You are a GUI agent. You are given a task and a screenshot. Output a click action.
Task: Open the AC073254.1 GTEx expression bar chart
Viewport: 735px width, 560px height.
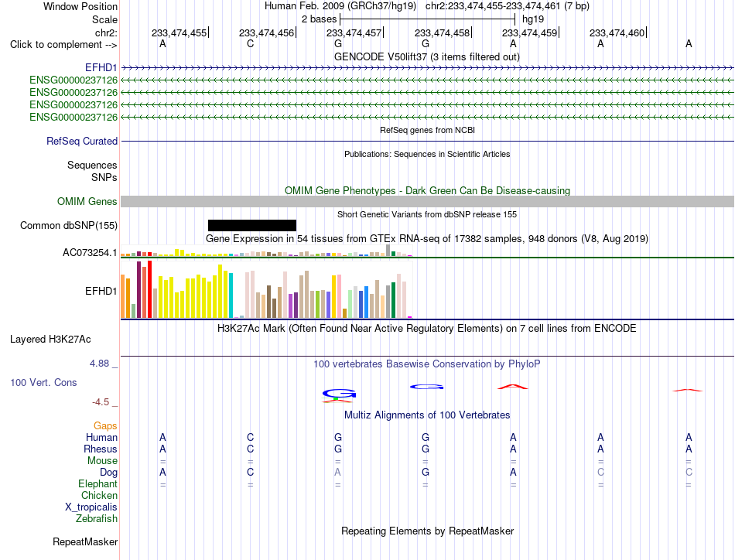click(266, 252)
